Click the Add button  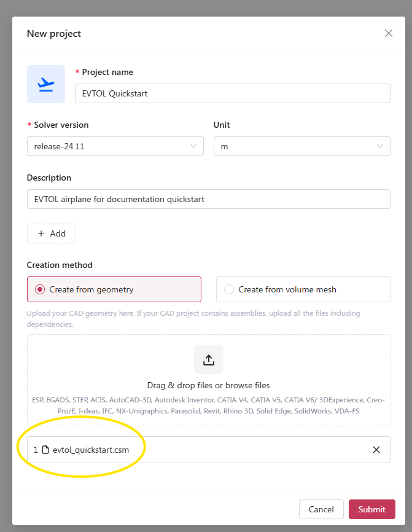point(51,233)
